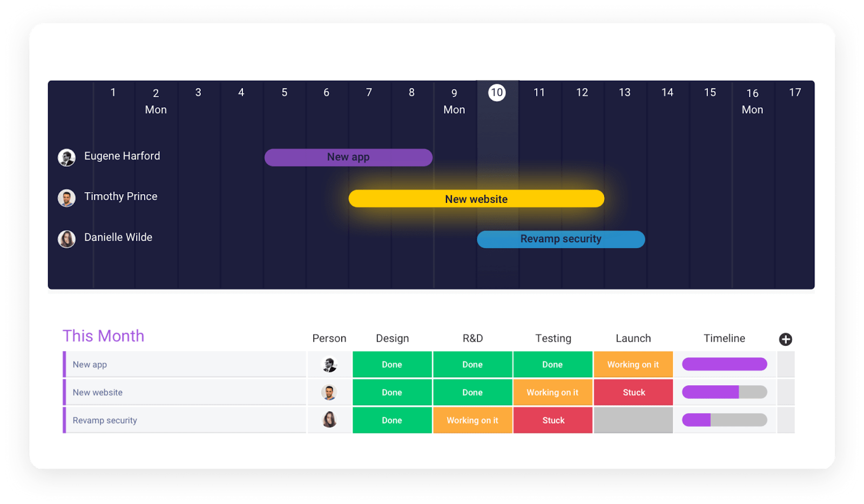This screenshot has height=504, width=864.
Task: Click the plus icon to add a column
Action: click(786, 339)
